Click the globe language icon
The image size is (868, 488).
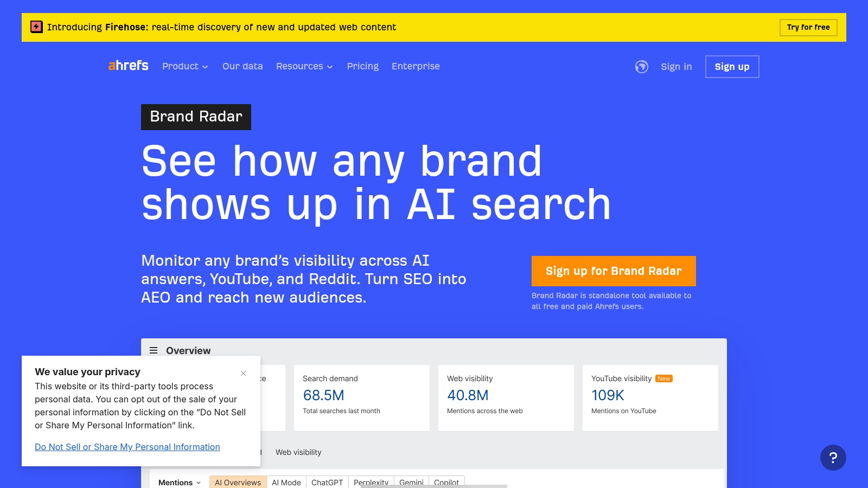pyautogui.click(x=641, y=66)
